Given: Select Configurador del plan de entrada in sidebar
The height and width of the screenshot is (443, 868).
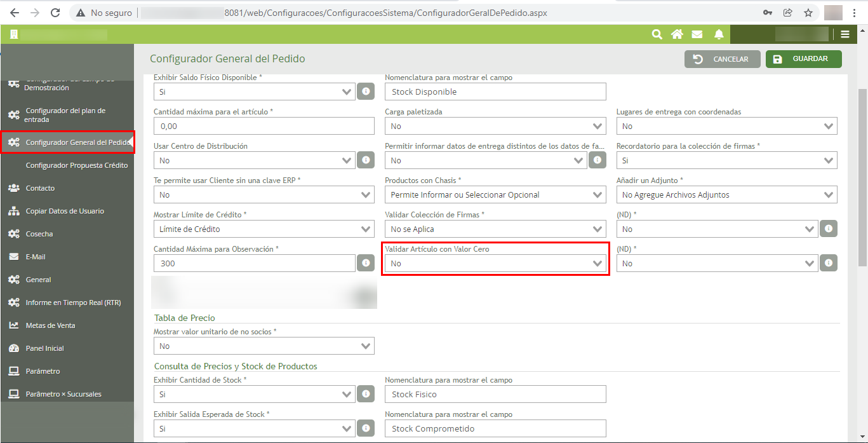Looking at the screenshot, I should 67,115.
